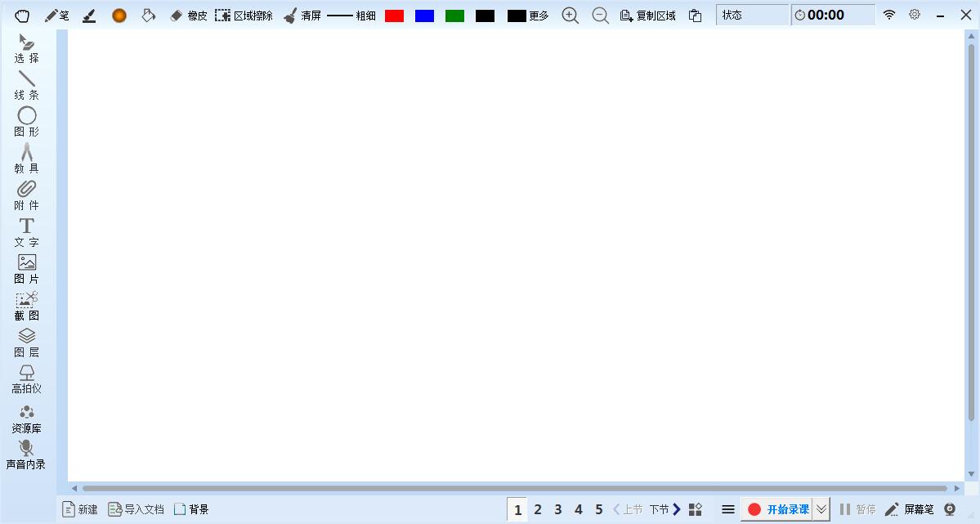Open the Resource Library (资源库)
The height and width of the screenshot is (524, 980).
[x=27, y=417]
